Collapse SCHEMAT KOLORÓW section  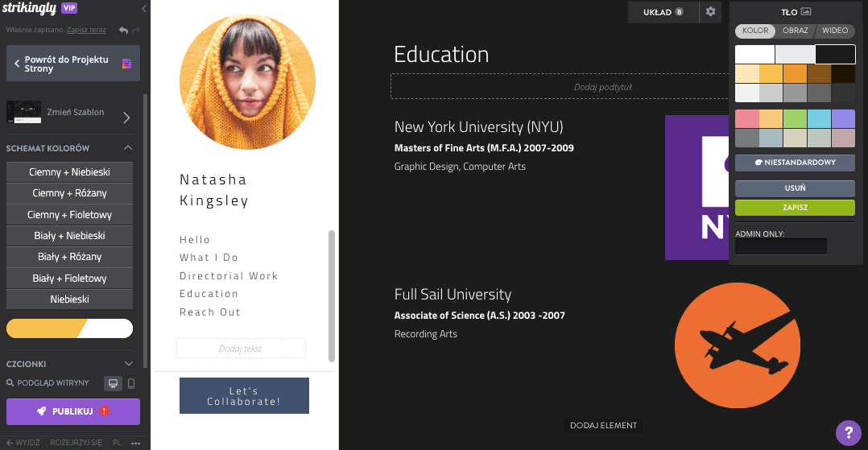click(x=128, y=148)
